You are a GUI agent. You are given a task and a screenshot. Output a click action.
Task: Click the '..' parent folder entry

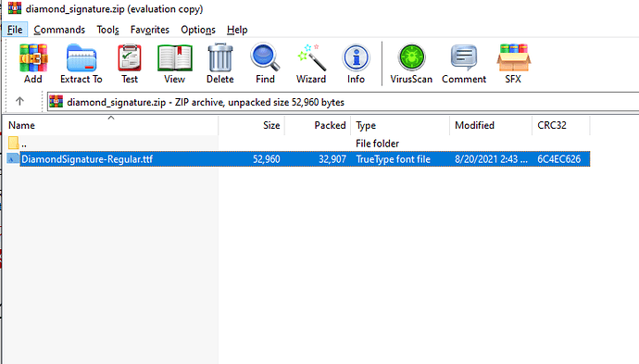[24, 144]
